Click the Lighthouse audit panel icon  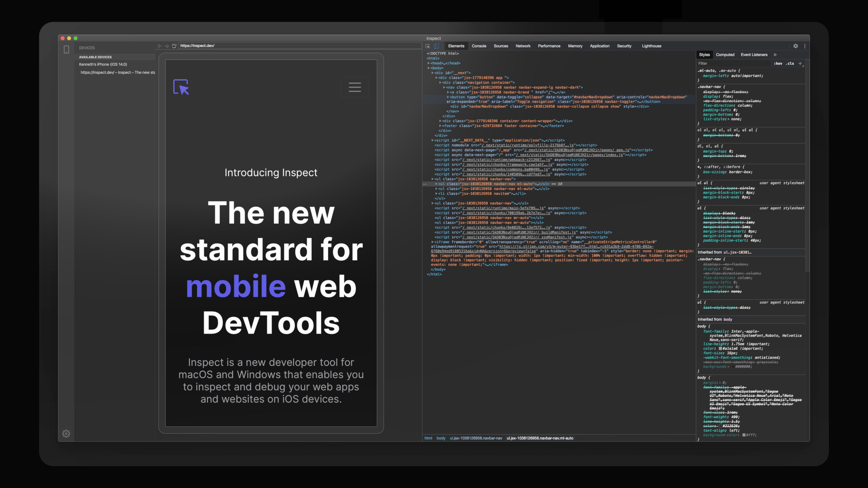click(x=652, y=46)
